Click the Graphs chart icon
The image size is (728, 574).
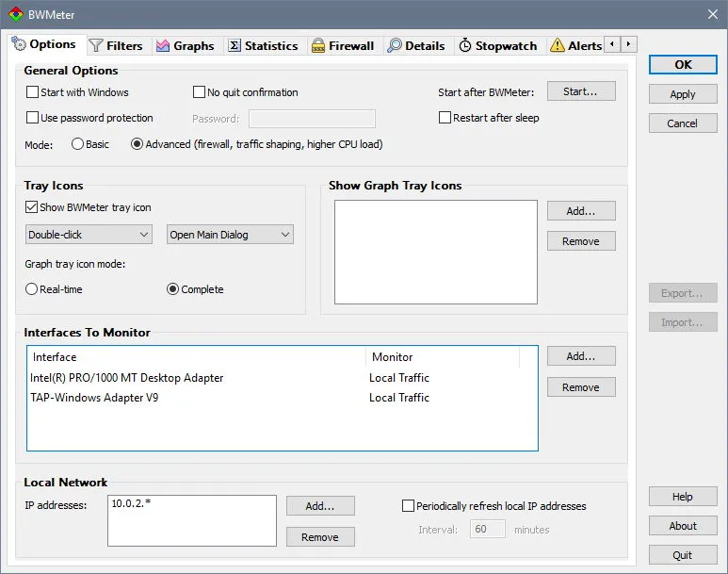(x=163, y=45)
